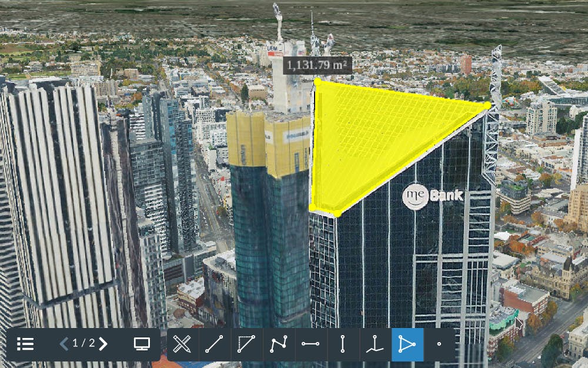Click the 1,131.79 m² area label
Image resolution: width=588 pixels, height=368 pixels.
318,65
